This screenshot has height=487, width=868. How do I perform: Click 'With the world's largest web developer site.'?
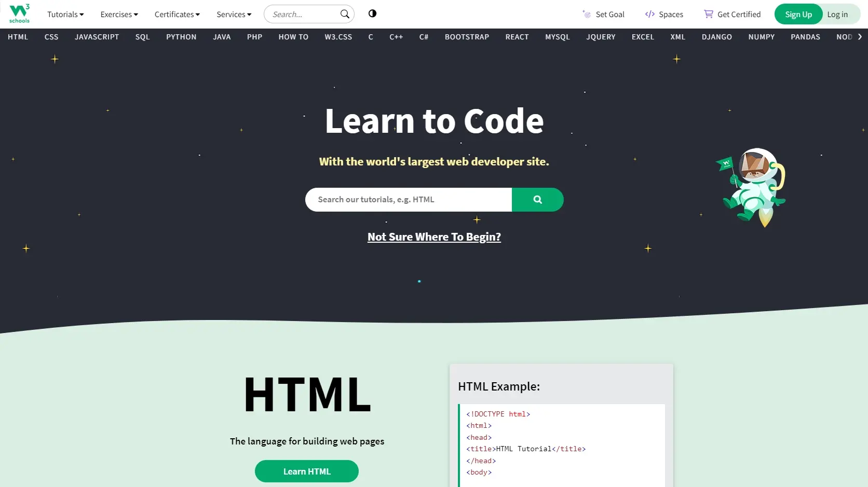tap(434, 162)
